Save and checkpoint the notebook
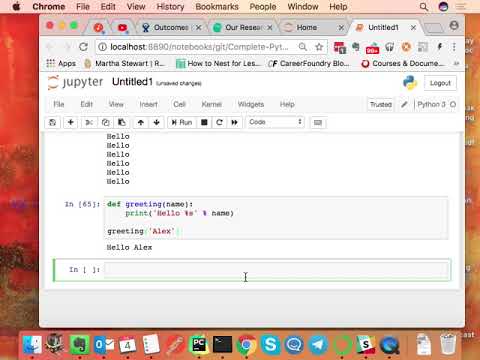 point(53,122)
